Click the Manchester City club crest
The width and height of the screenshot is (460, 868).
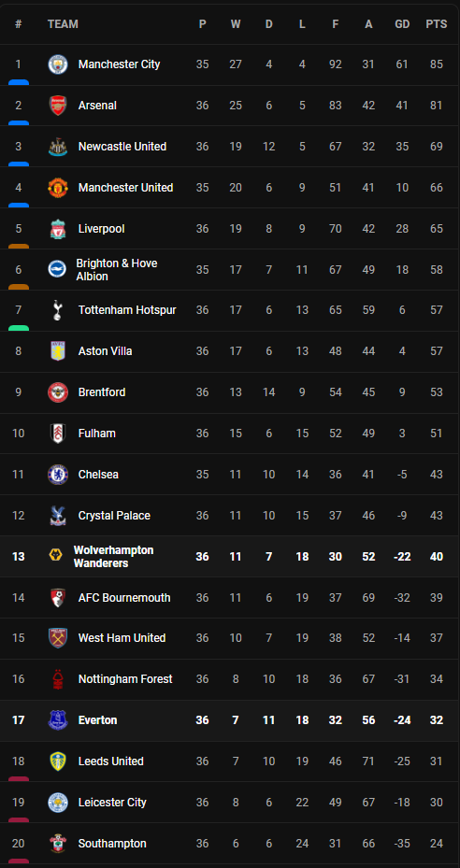(58, 64)
